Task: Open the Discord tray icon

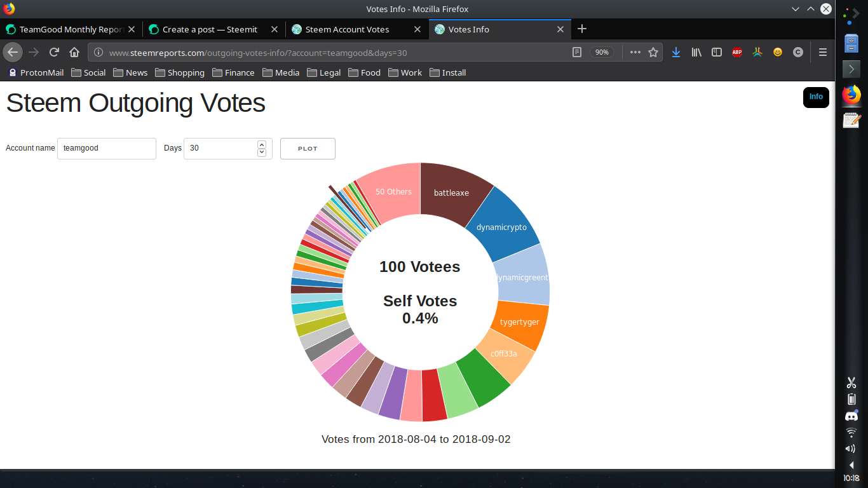Action: point(851,416)
